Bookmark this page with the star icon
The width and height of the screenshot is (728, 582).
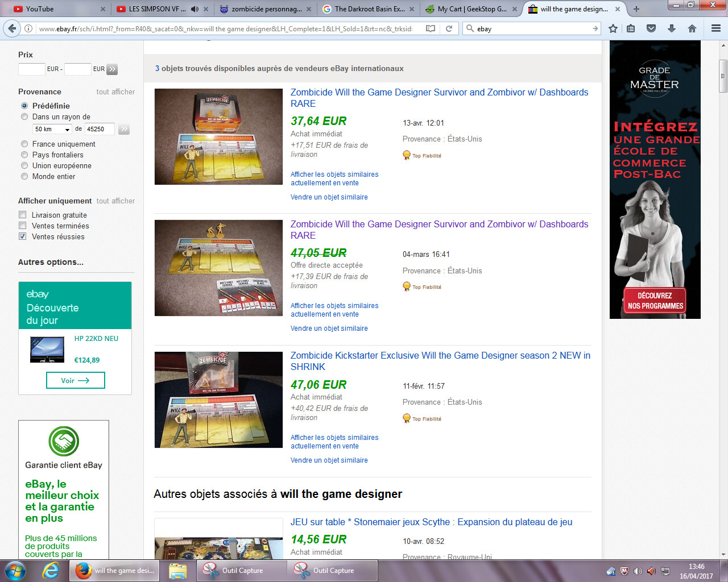(x=613, y=28)
